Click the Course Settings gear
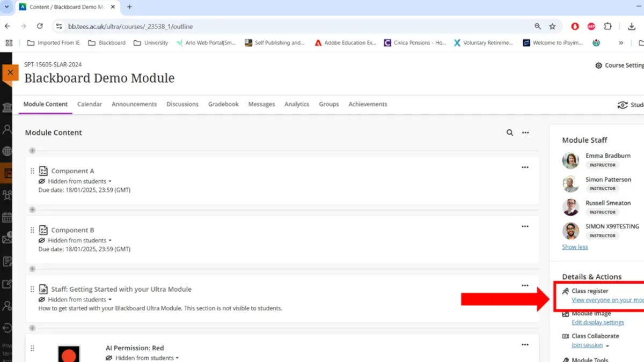Screen dimensions: 644x362 [x=599, y=65]
